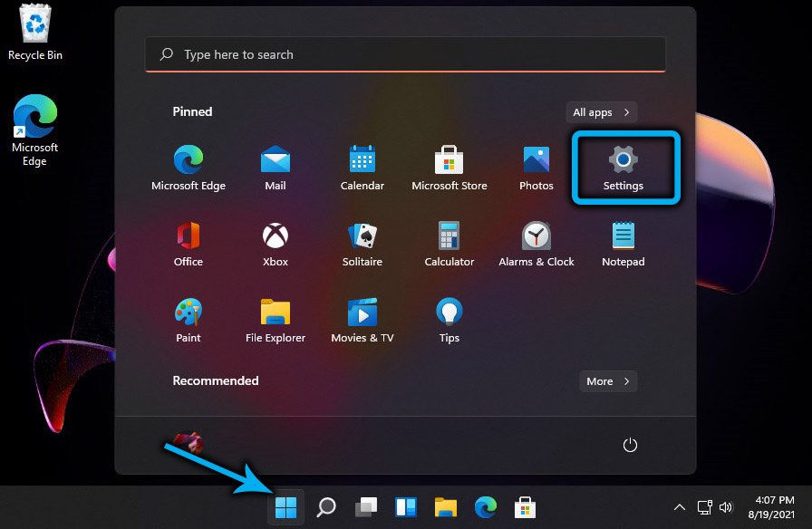Open the Calculator app

(x=449, y=242)
